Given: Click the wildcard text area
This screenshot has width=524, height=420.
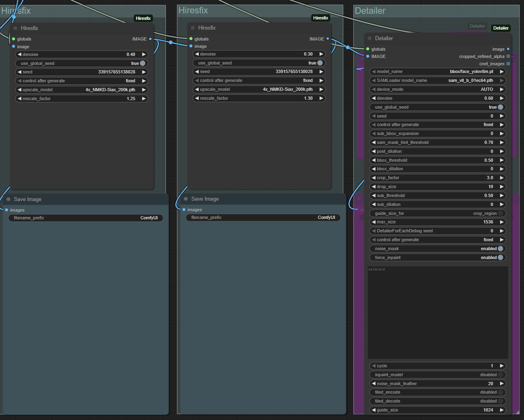Looking at the screenshot, I should click(438, 312).
